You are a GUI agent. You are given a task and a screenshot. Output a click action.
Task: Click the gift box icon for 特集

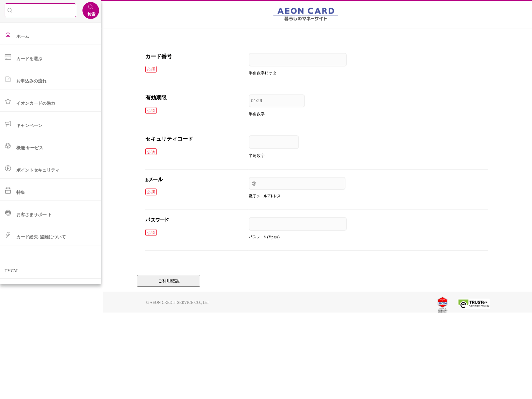[x=8, y=191]
